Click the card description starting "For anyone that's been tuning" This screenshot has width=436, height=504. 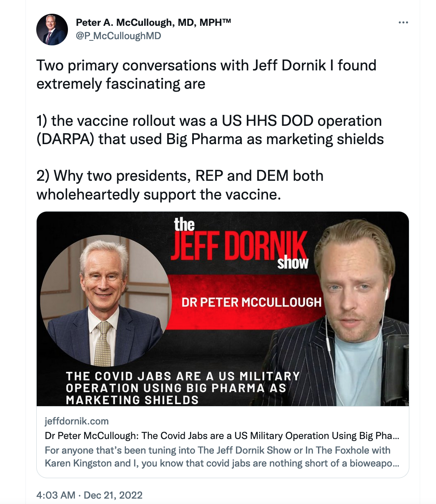[x=222, y=457]
